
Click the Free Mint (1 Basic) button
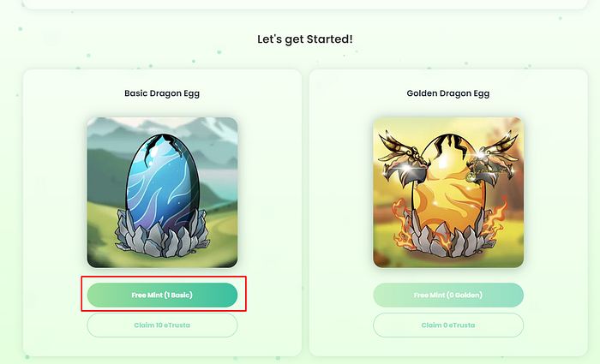pos(162,295)
